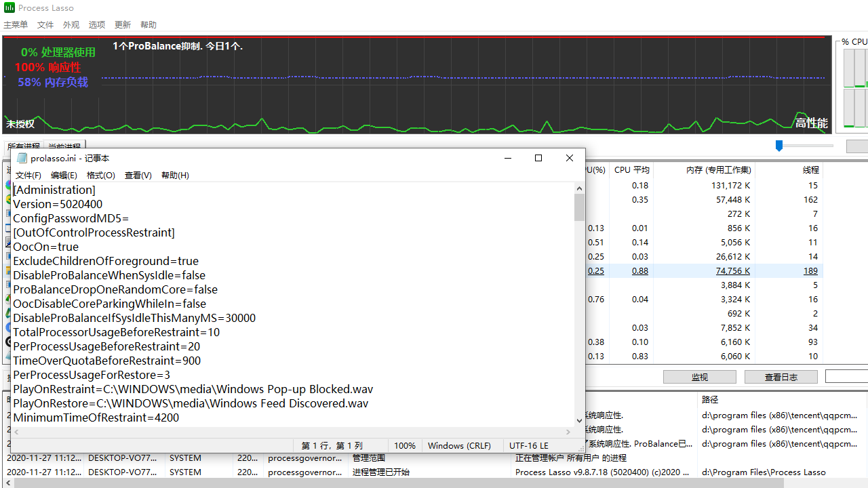The height and width of the screenshot is (488, 868).
Task: Sort by 内存 (专用工作集) column header
Action: pyautogui.click(x=718, y=170)
